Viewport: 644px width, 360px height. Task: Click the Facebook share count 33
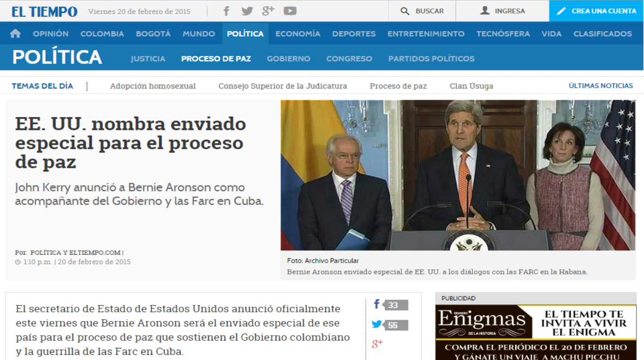[396, 305]
